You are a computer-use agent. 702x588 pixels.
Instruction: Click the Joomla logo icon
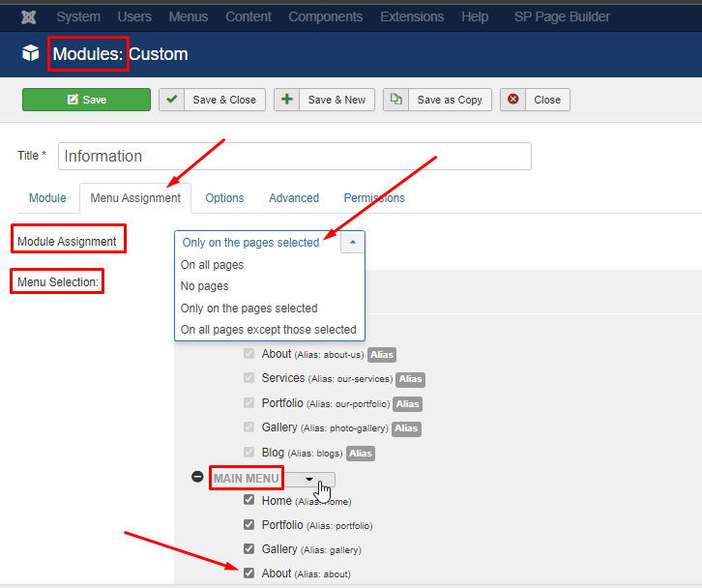29,16
